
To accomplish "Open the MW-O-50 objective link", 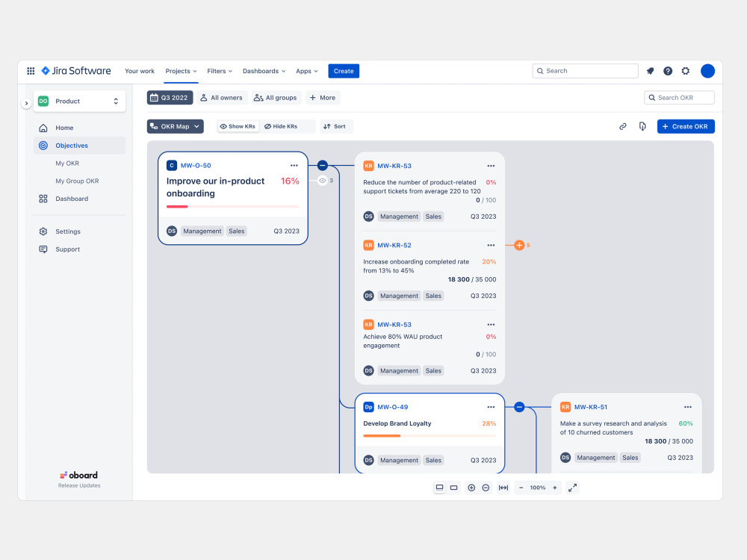I will [196, 165].
